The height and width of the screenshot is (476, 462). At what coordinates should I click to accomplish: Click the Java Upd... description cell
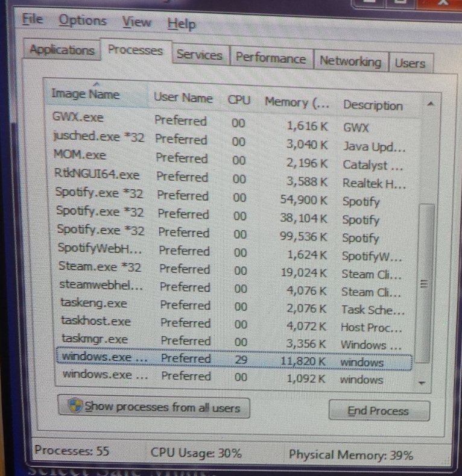pyautogui.click(x=374, y=146)
